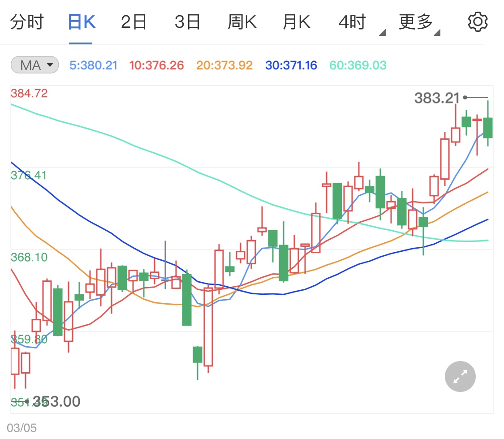Image resolution: width=504 pixels, height=439 pixels.
Task: Click MA30 value 30:371.16
Action: 291,65
